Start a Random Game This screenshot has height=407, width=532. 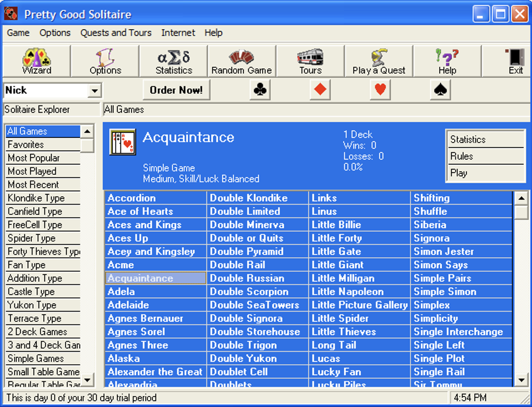point(241,61)
